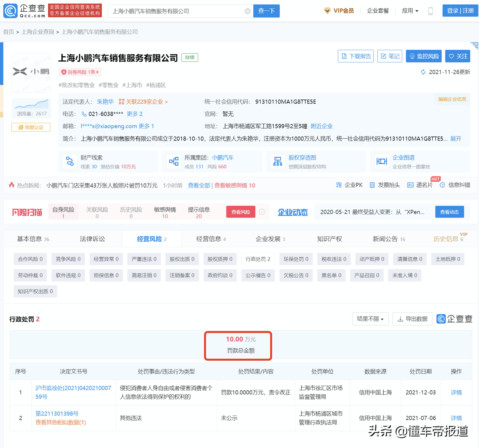Image resolution: width=479 pixels, height=448 pixels.
Task: Click 查看其他相似数据(1) link
Action: click(x=60, y=422)
